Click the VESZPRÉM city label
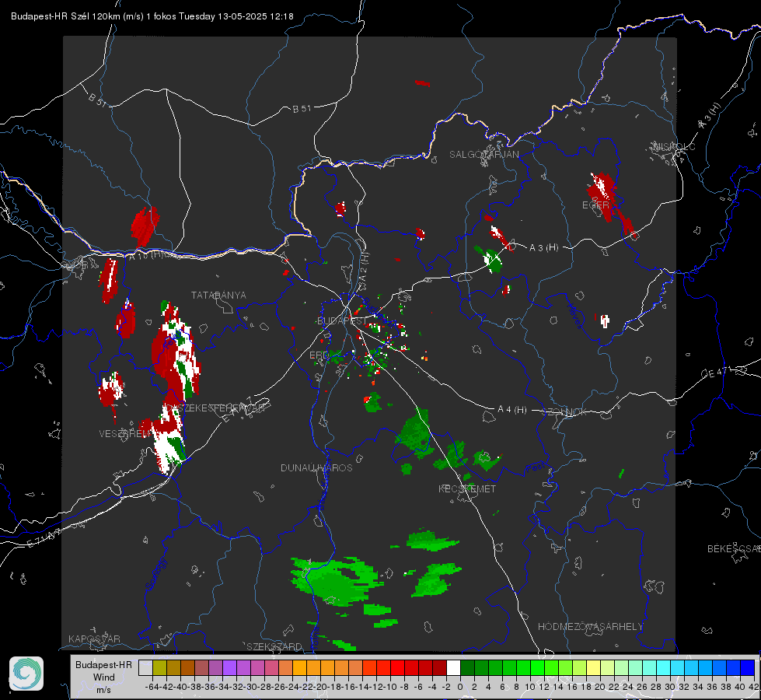The width and height of the screenshot is (761, 700). [125, 433]
